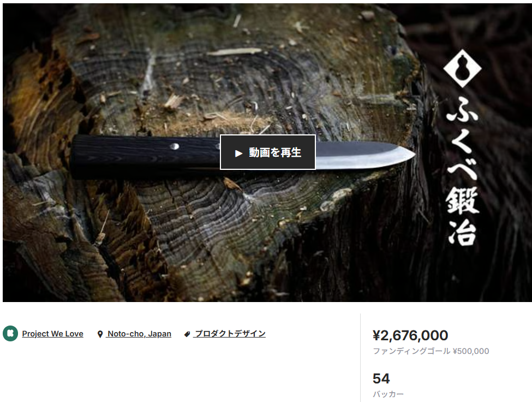Open the Project We Love link
532x402 pixels.
[52, 334]
